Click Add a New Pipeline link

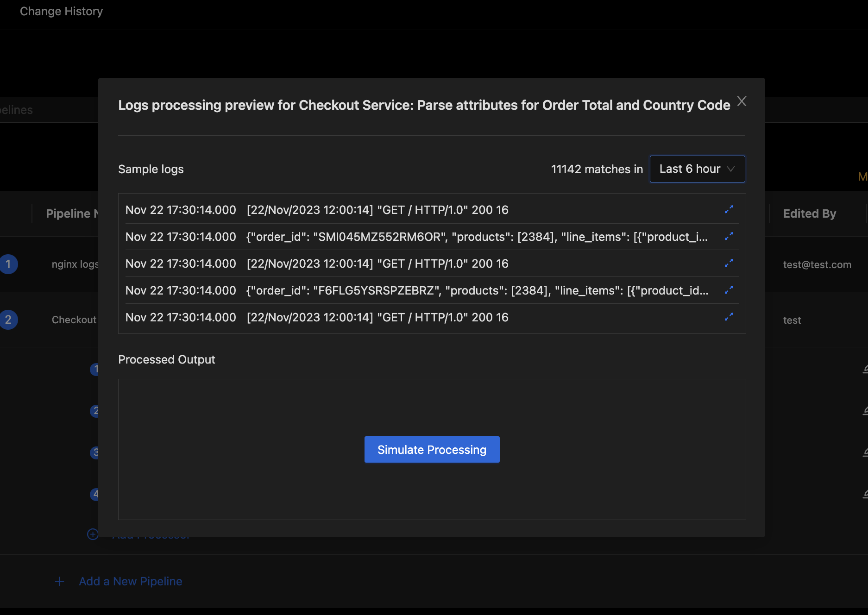(131, 581)
